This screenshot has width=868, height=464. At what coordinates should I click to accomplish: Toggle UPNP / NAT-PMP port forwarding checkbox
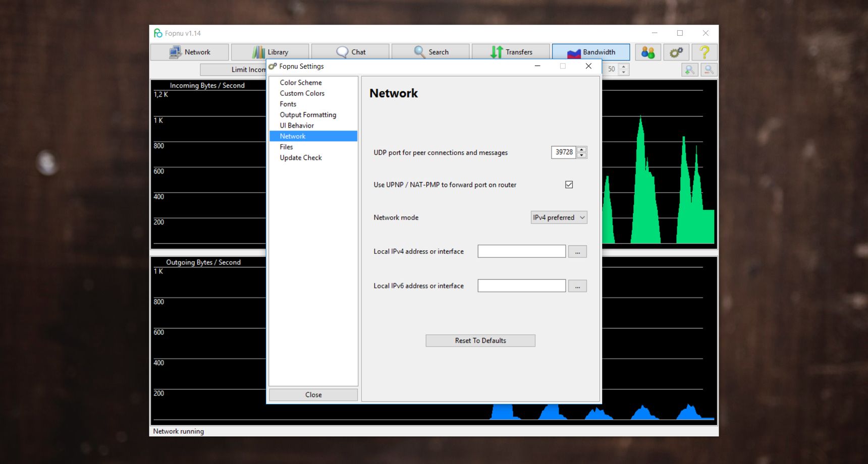tap(569, 185)
